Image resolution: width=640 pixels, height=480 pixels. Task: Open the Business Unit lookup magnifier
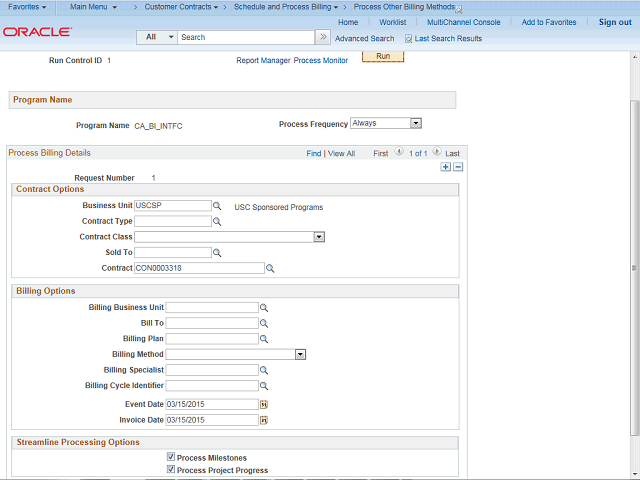click(217, 206)
